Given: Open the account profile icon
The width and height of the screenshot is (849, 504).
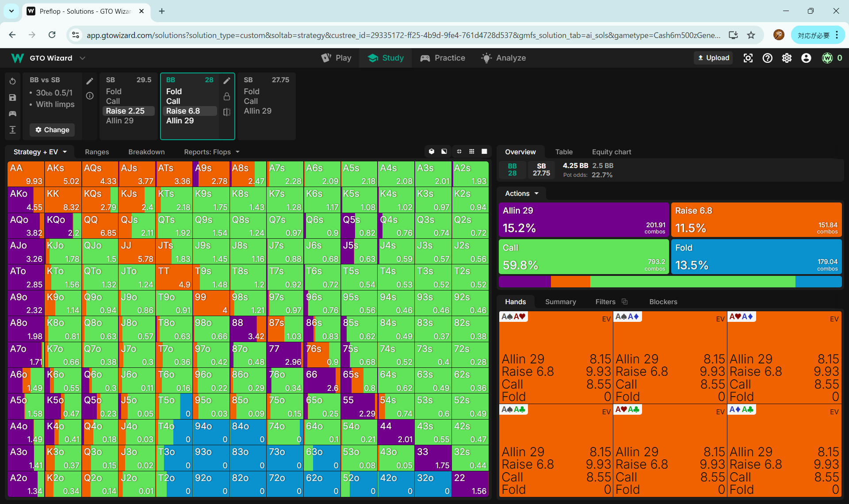Looking at the screenshot, I should coord(806,58).
